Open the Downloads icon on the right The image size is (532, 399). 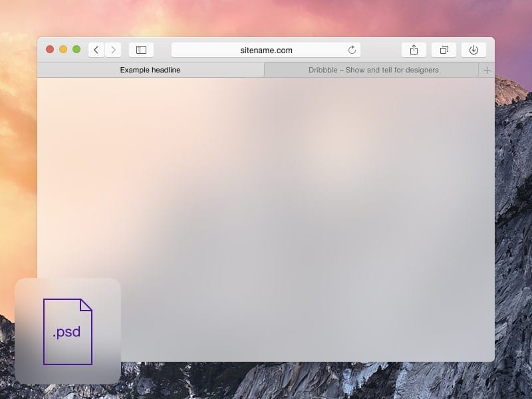click(x=473, y=49)
